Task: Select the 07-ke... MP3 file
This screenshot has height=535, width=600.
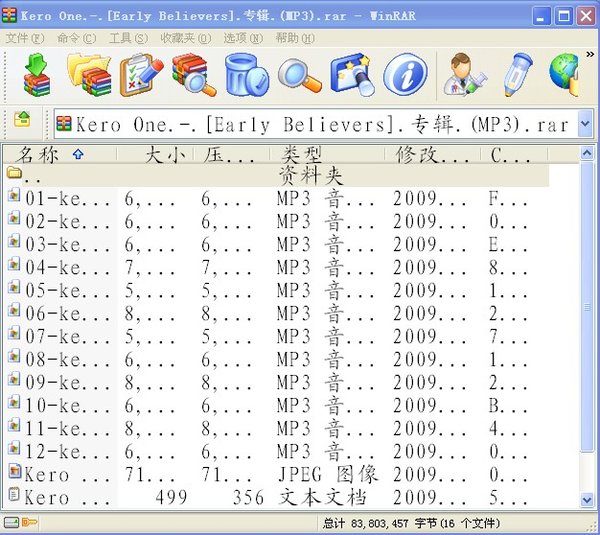Action: pos(277,336)
